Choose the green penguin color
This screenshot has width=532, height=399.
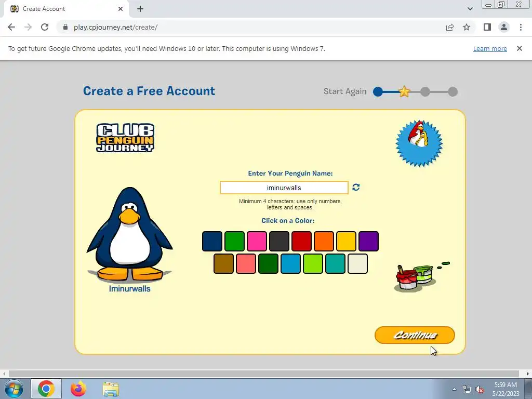tap(234, 241)
